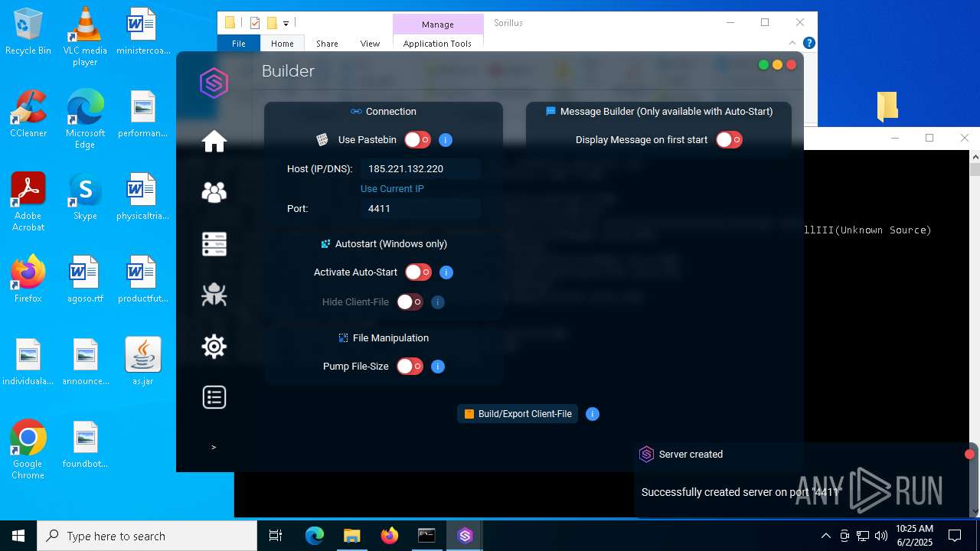
Task: Show hidden tray icons chevron
Action: click(825, 536)
